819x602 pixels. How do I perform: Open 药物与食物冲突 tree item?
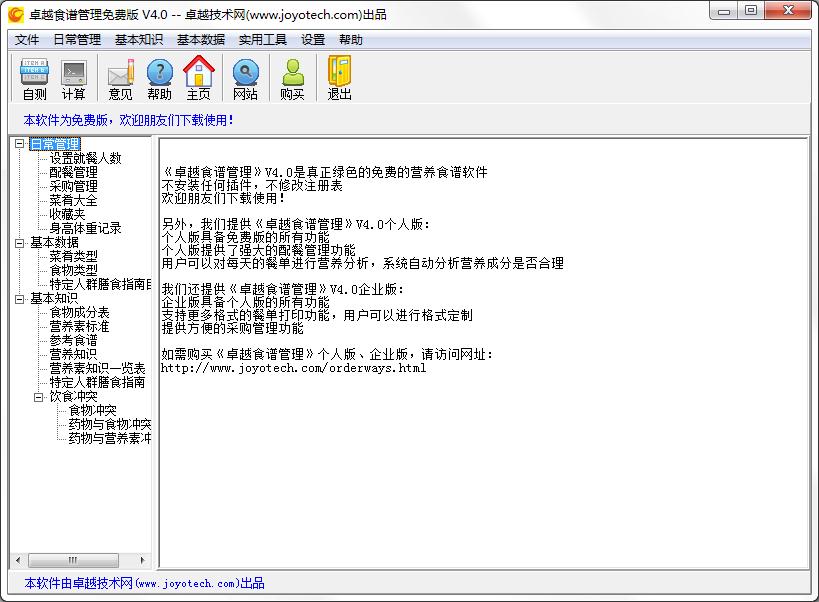[x=110, y=424]
